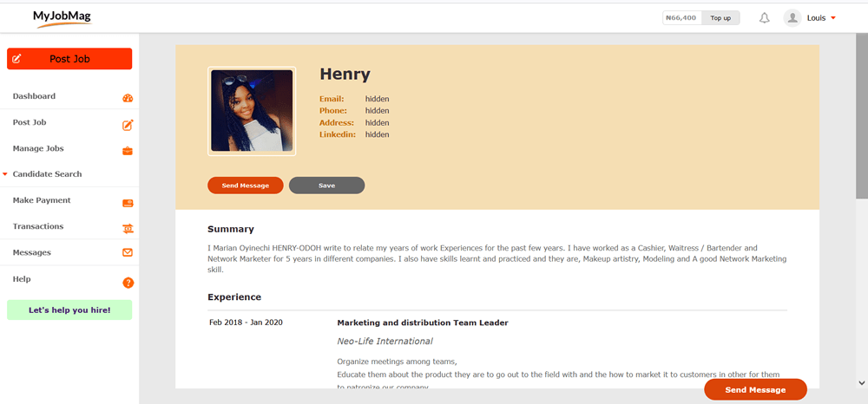Click Send Message under the profile photo

(x=245, y=186)
